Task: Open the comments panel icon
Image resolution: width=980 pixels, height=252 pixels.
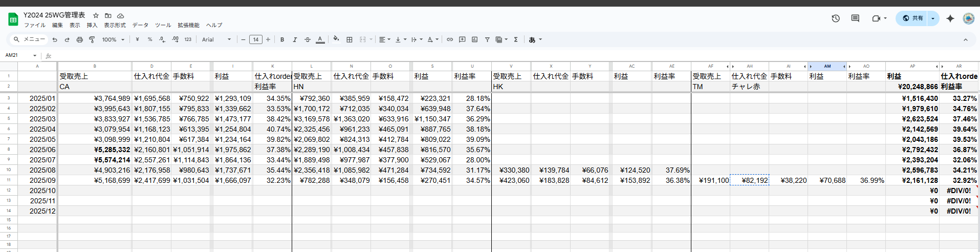Action: tap(855, 18)
